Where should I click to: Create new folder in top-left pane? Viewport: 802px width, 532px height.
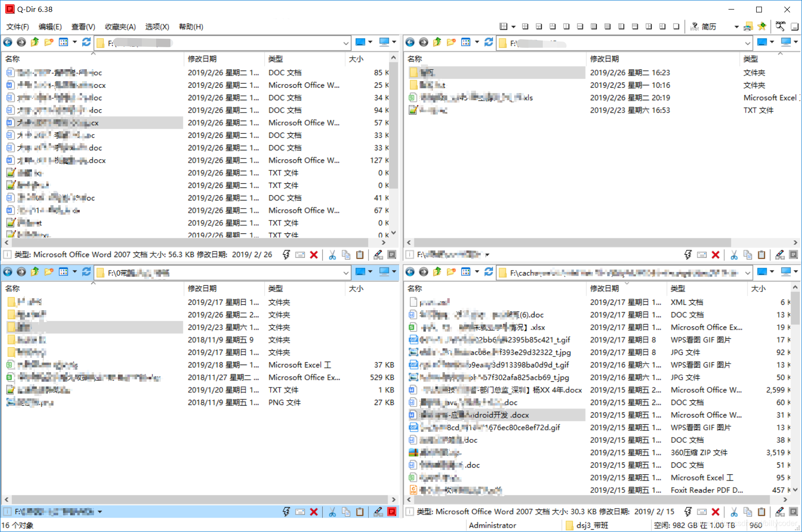(x=49, y=42)
